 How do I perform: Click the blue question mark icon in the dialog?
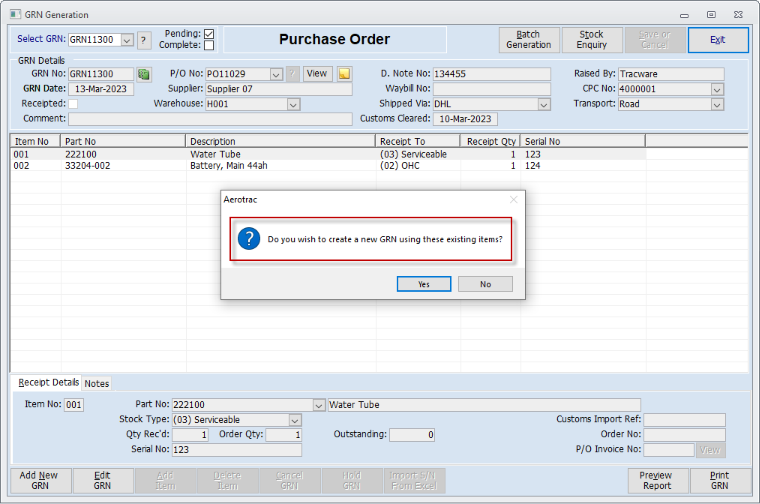click(249, 238)
